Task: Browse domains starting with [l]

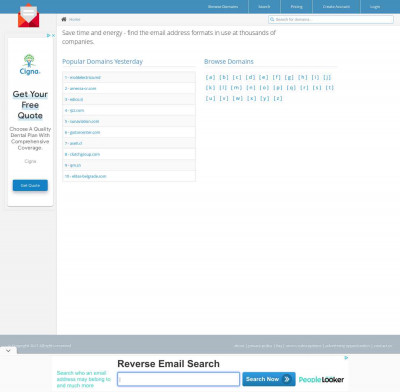Action: (223, 88)
